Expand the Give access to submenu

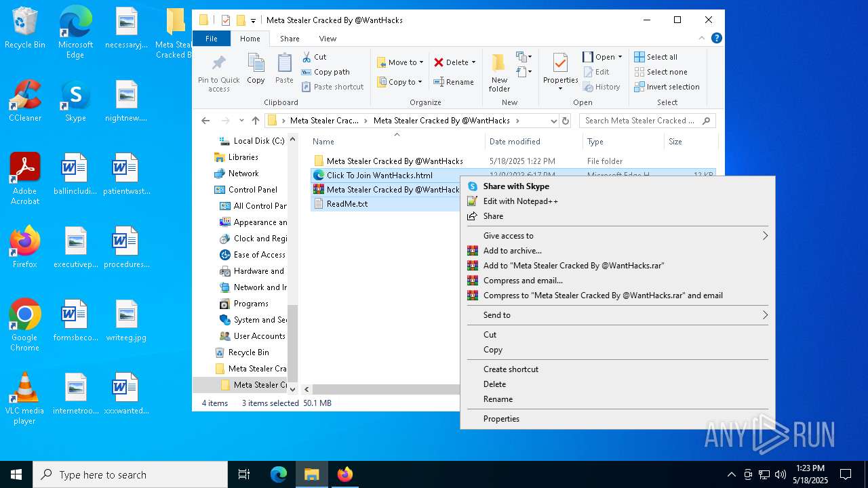tap(617, 236)
